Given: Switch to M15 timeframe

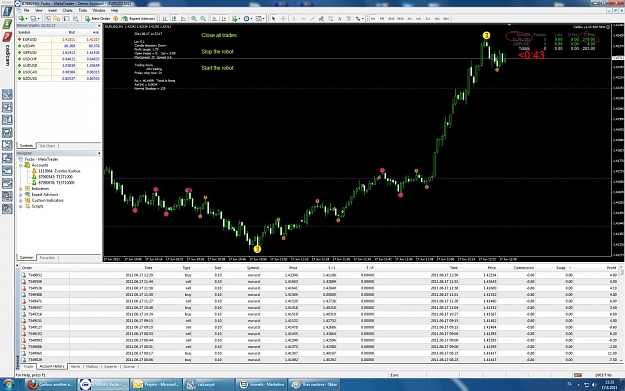Looking at the screenshot, I should tap(391, 18).
